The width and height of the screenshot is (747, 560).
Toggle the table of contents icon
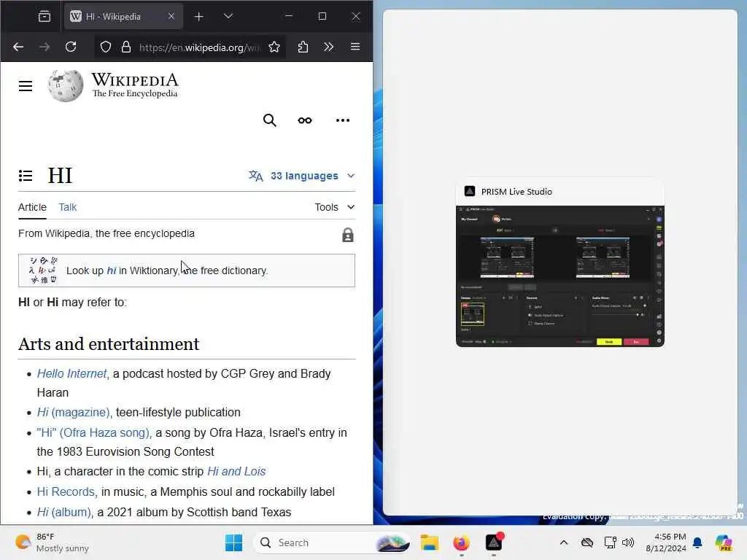point(26,176)
